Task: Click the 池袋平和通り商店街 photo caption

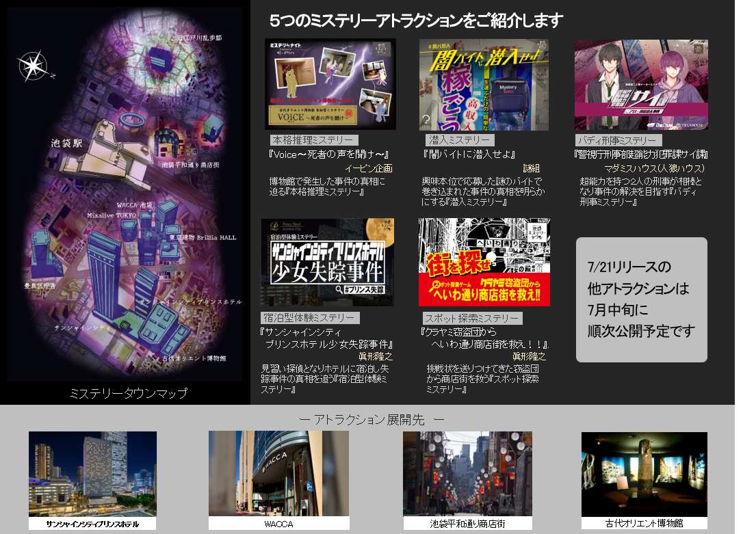Action: click(x=468, y=523)
